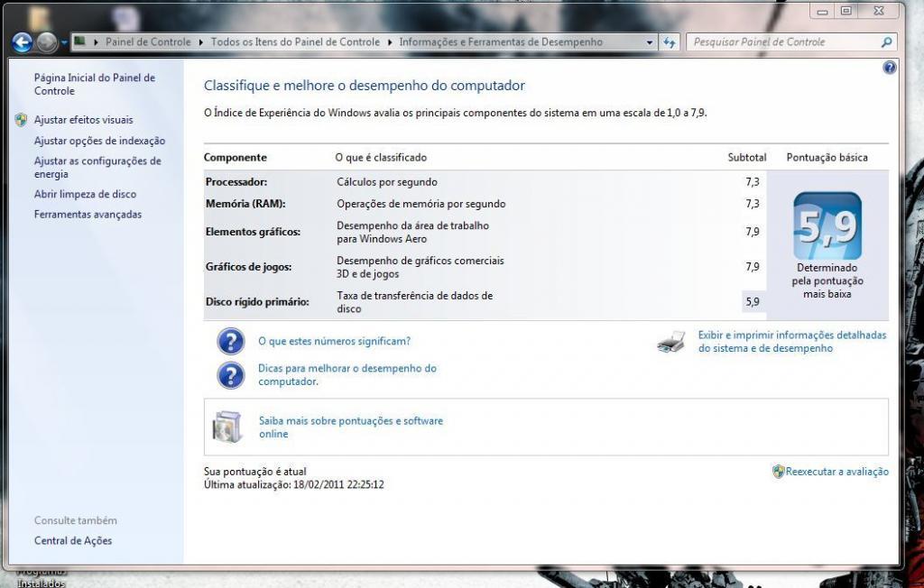Click the Cálculos por segundo description

tap(386, 182)
